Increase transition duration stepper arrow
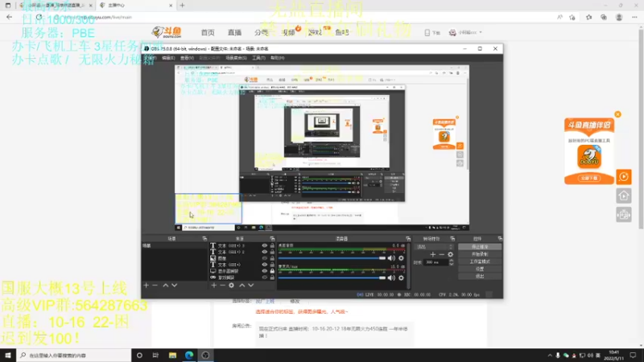Image resolution: width=644 pixels, height=362 pixels. [x=451, y=260]
